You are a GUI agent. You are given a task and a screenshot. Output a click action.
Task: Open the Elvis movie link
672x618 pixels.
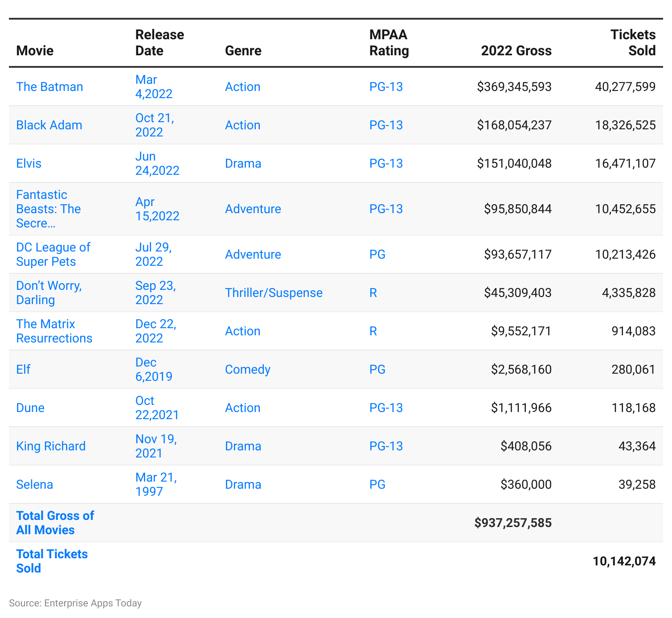click(x=29, y=163)
